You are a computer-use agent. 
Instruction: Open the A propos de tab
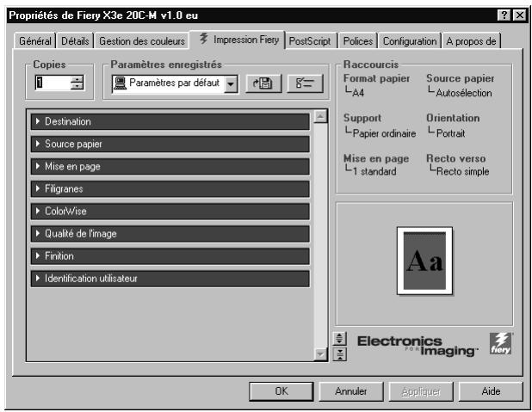471,41
